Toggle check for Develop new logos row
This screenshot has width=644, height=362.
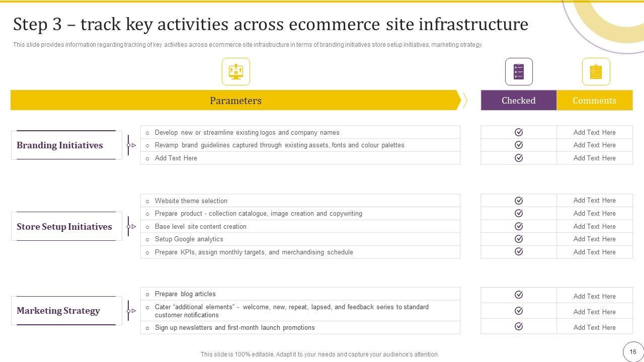click(519, 132)
